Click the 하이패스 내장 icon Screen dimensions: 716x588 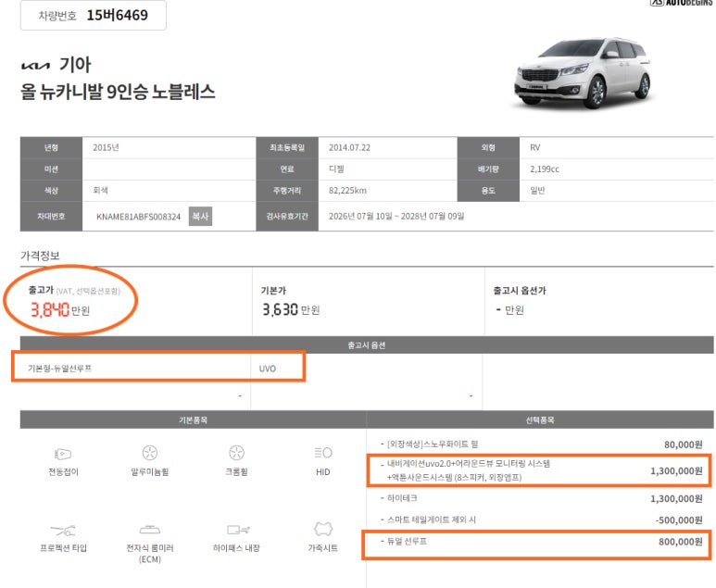[x=238, y=530]
